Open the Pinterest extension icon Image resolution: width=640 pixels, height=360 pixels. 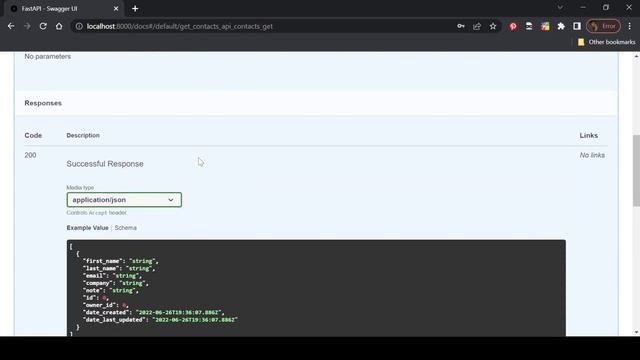[x=513, y=26]
